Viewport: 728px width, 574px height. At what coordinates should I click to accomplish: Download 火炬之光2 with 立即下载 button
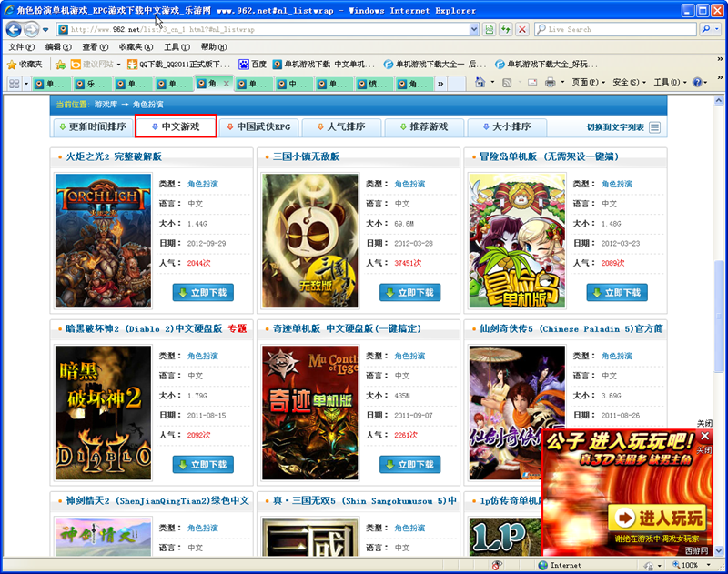tap(203, 292)
